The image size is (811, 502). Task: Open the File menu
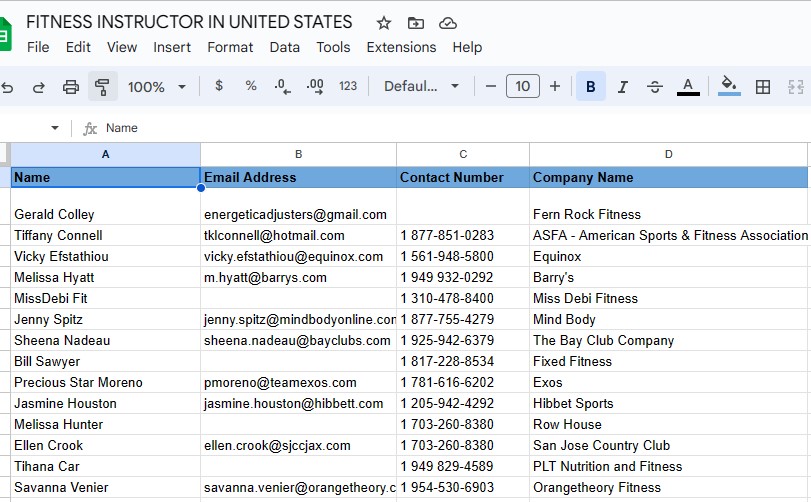pyautogui.click(x=38, y=47)
